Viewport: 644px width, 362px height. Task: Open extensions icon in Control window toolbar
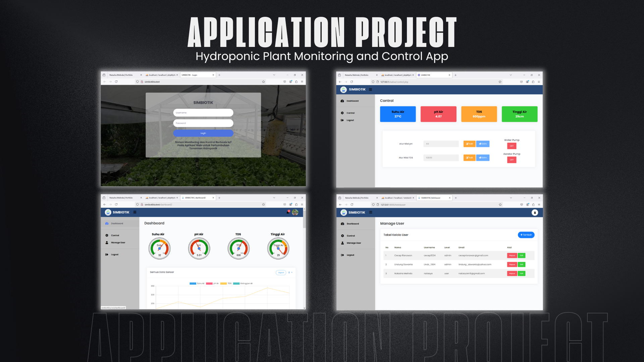(x=533, y=82)
